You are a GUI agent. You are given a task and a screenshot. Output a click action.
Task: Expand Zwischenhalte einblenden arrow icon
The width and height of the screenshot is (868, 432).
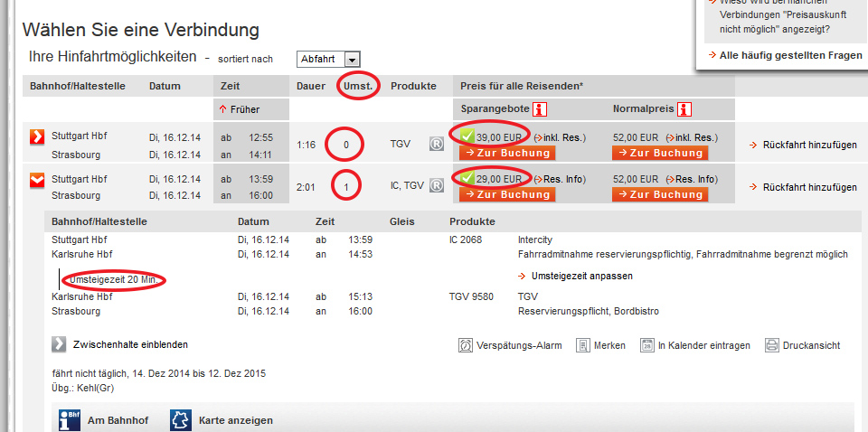point(59,344)
